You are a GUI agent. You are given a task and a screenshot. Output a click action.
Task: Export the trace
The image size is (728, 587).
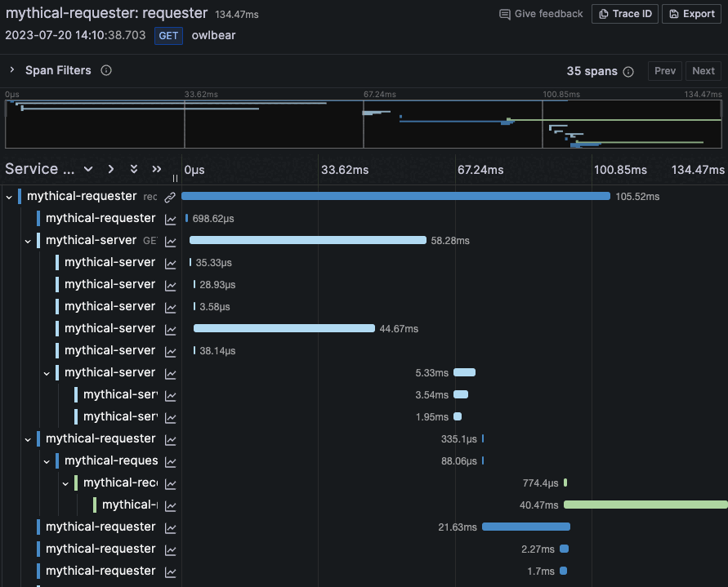pos(691,14)
